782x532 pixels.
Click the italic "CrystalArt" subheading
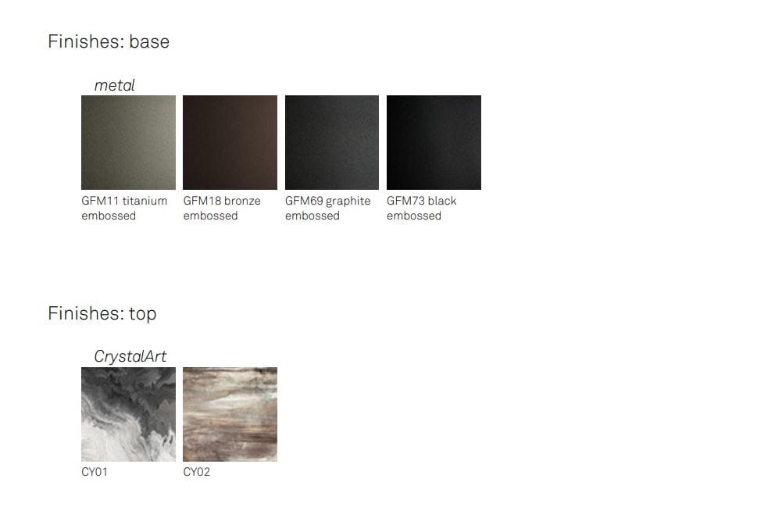130,357
